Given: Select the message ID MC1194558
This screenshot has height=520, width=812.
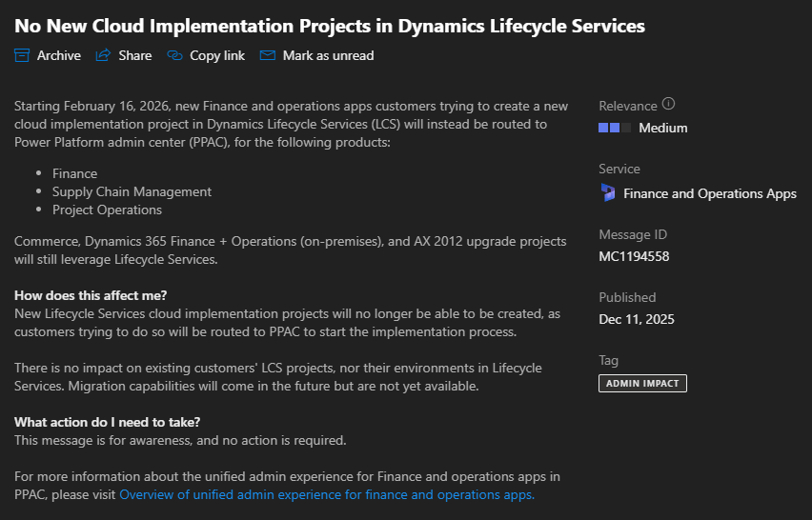Looking at the screenshot, I should [x=636, y=256].
